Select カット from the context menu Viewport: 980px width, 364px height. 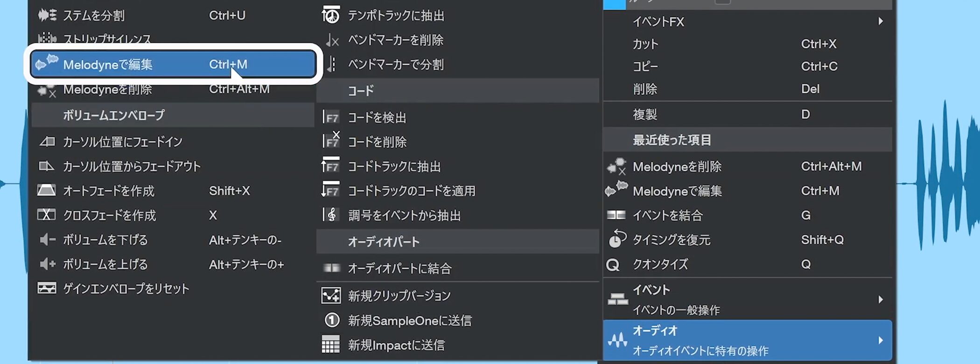coord(645,44)
